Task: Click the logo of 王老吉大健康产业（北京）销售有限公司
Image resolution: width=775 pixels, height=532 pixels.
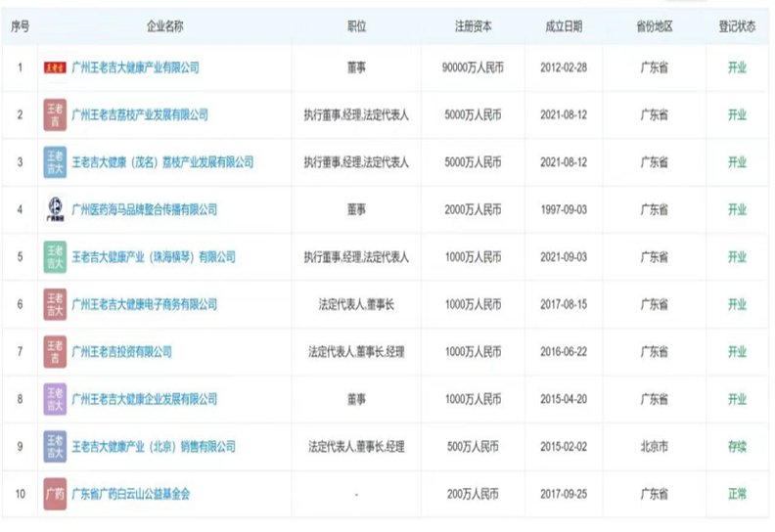Action: [x=55, y=447]
